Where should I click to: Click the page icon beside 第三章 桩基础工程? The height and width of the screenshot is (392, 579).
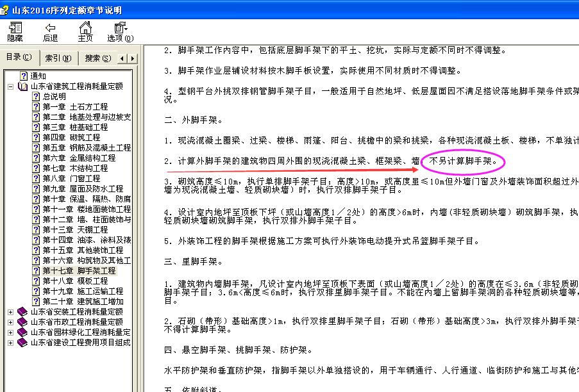tap(36, 127)
